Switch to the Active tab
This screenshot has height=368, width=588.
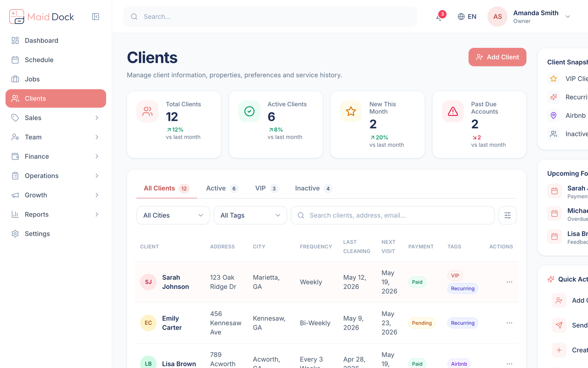coord(222,188)
